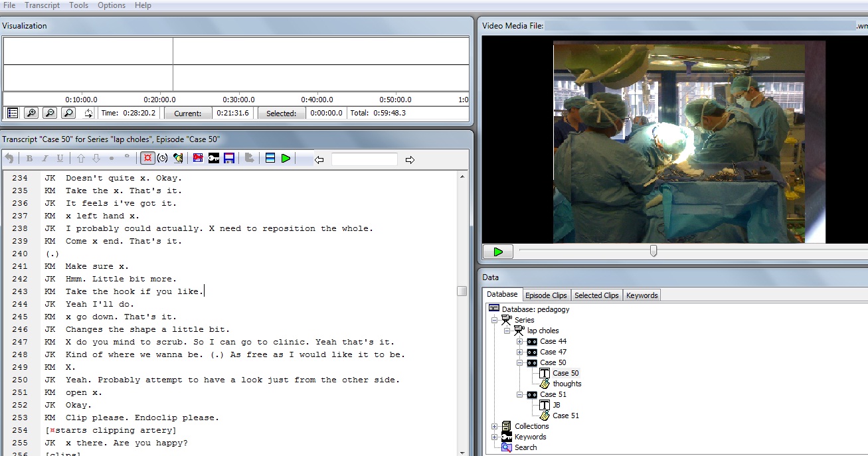Click the video position slider handle

pyautogui.click(x=653, y=251)
